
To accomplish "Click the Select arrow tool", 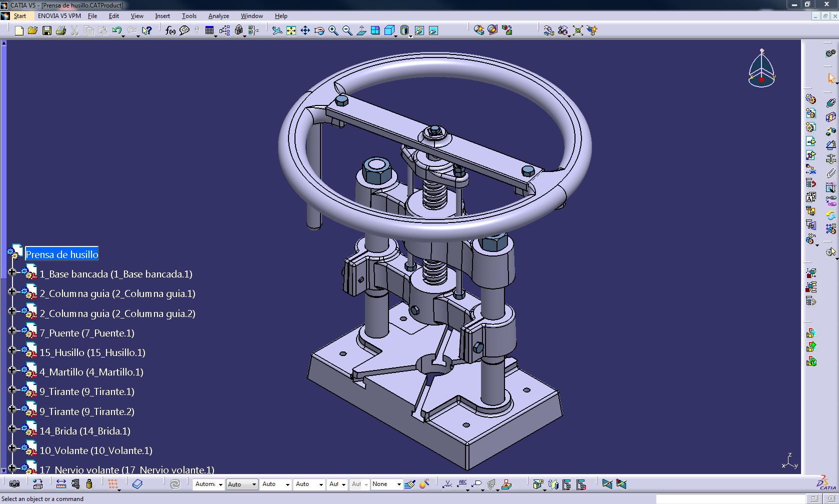I will click(x=831, y=78).
